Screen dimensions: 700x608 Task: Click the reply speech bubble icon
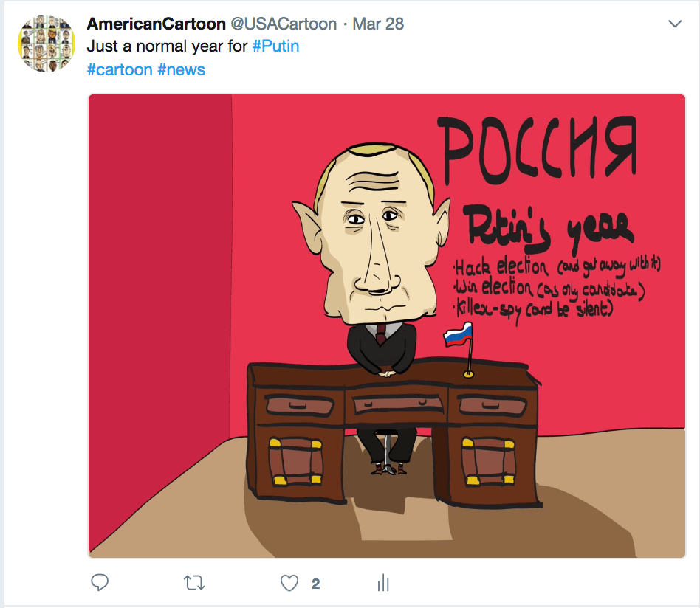pyautogui.click(x=100, y=583)
